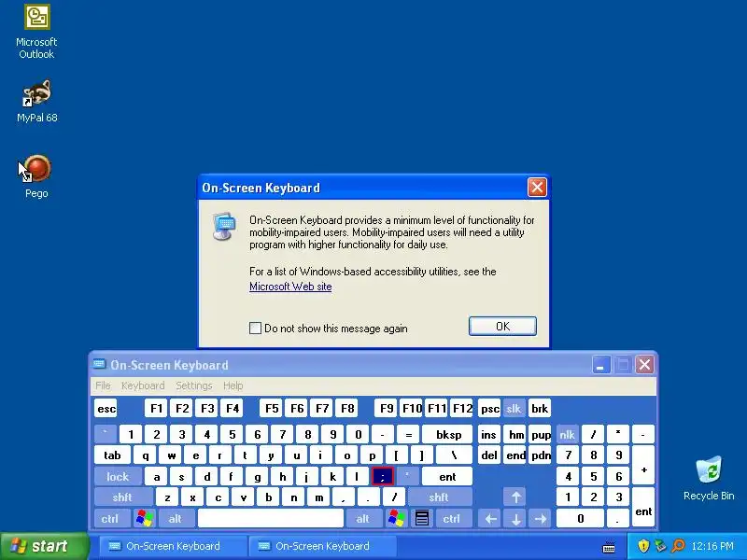Click the orange magnifier tray icon

[678, 546]
